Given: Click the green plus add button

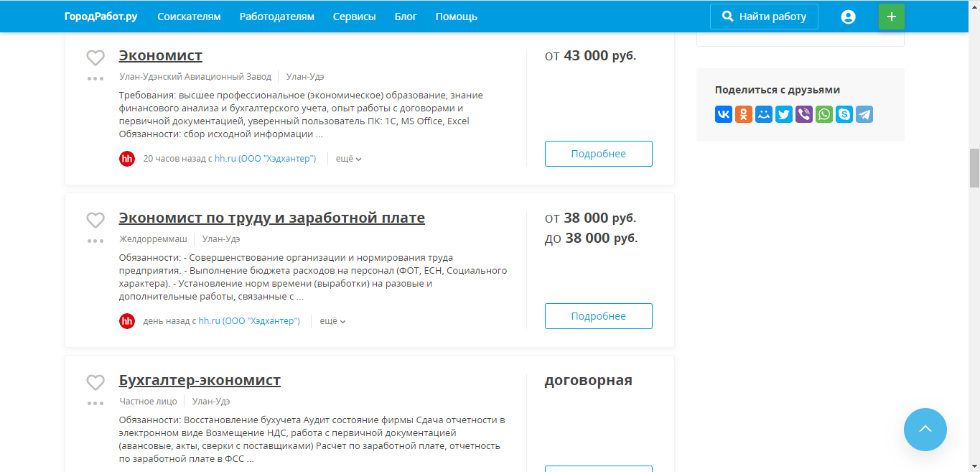Looking at the screenshot, I should coord(891,17).
